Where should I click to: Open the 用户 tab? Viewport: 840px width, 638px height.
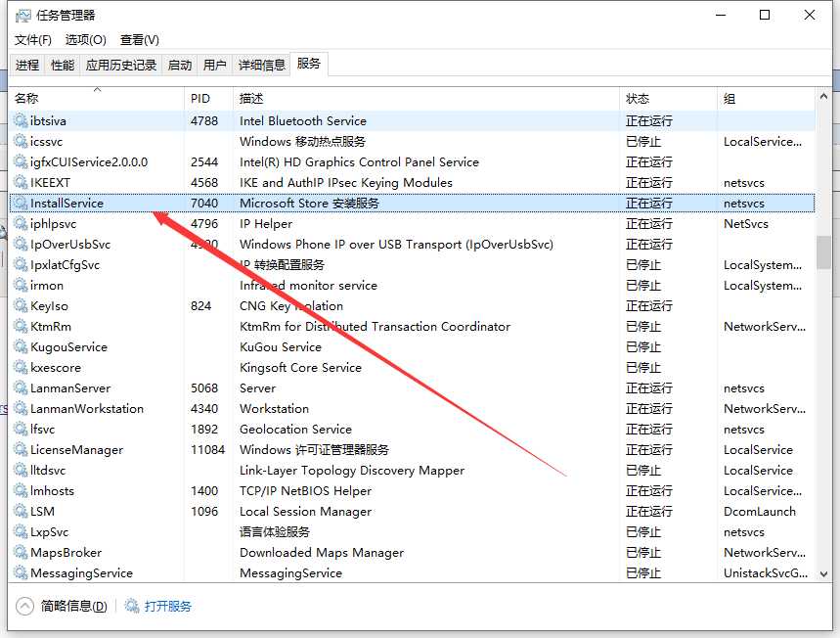click(215, 65)
